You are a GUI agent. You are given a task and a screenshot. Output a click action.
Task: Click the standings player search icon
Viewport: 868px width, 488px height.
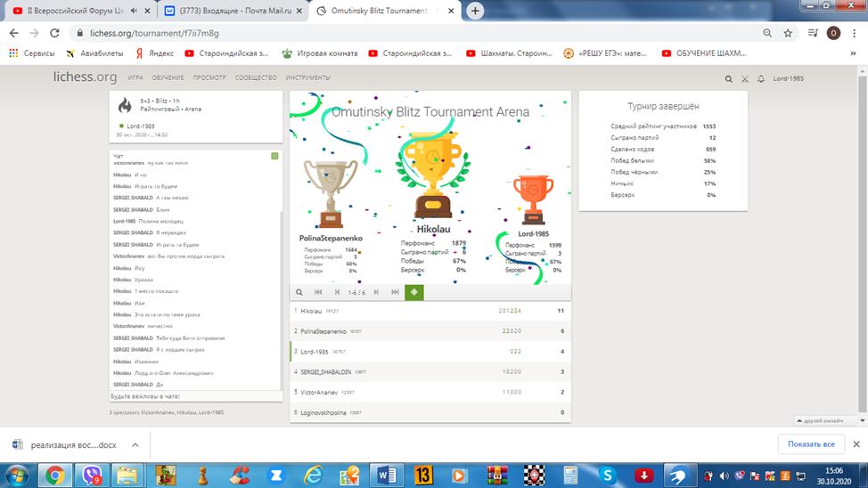(299, 292)
